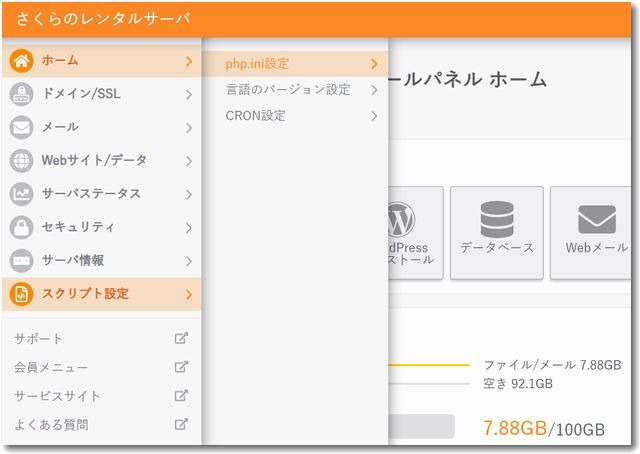Viewport: 640px width, 454px height.
Task: Open php.ini設定 submenu item
Action: point(296,64)
